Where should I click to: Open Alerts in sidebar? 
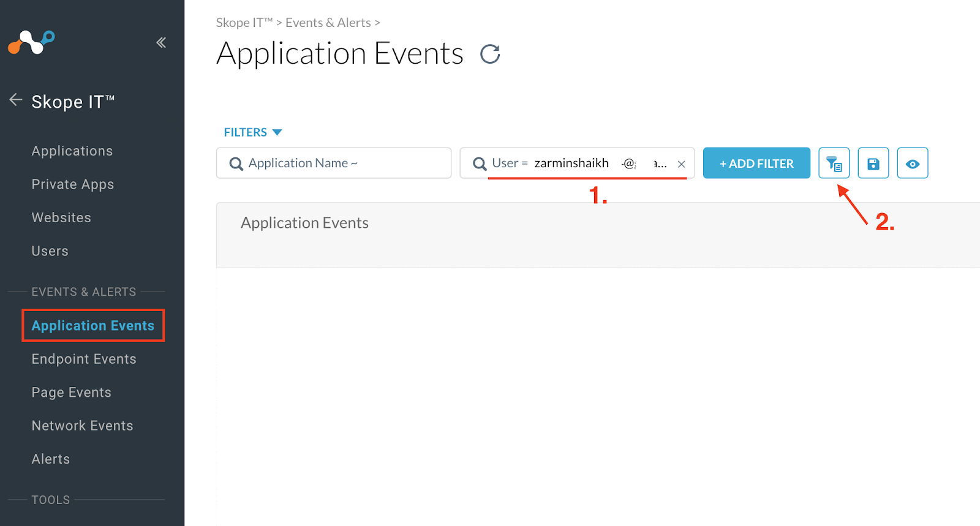click(51, 459)
